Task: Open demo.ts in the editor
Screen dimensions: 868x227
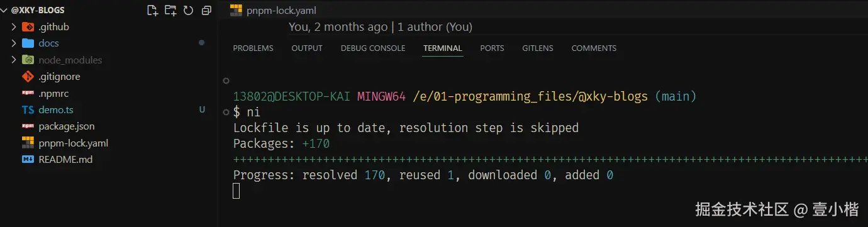Action: 56,110
